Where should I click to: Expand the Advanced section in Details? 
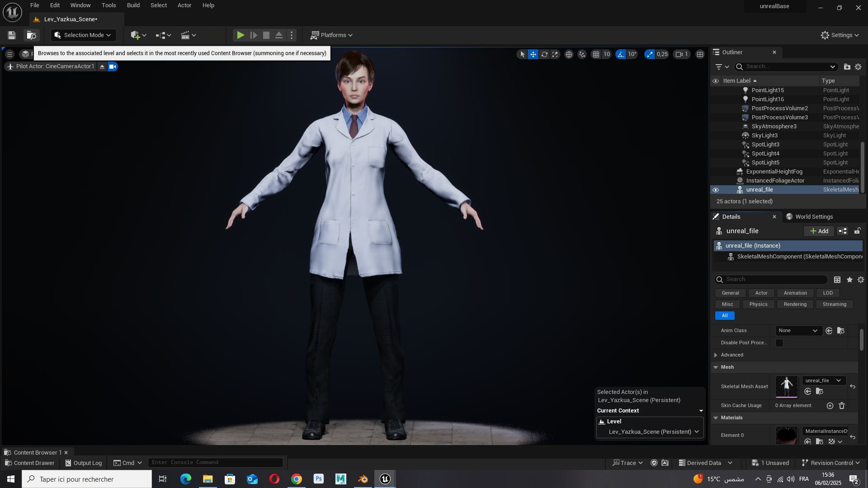[x=716, y=355]
